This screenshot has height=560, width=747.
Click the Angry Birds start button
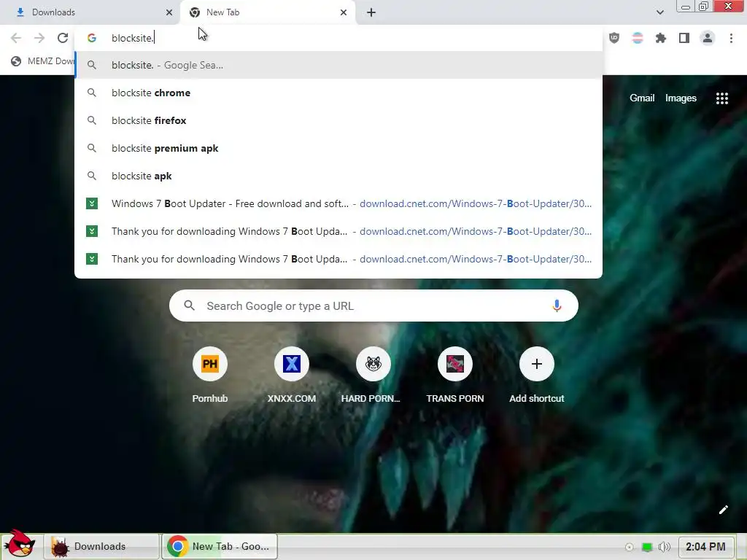(19, 544)
